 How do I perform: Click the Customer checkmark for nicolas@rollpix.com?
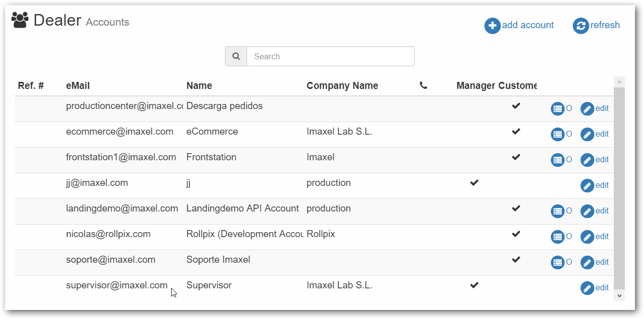[516, 234]
